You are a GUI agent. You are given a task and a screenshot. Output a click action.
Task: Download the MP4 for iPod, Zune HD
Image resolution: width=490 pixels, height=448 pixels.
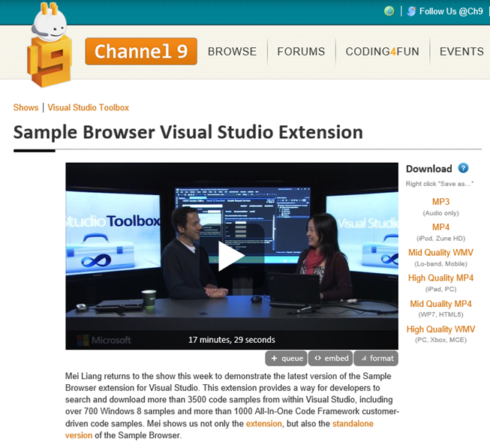[x=440, y=227]
